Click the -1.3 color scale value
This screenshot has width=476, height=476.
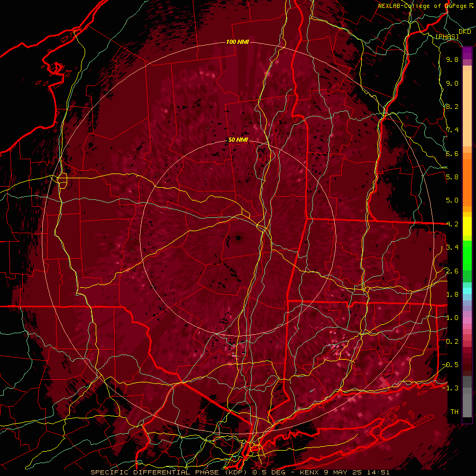pos(450,388)
